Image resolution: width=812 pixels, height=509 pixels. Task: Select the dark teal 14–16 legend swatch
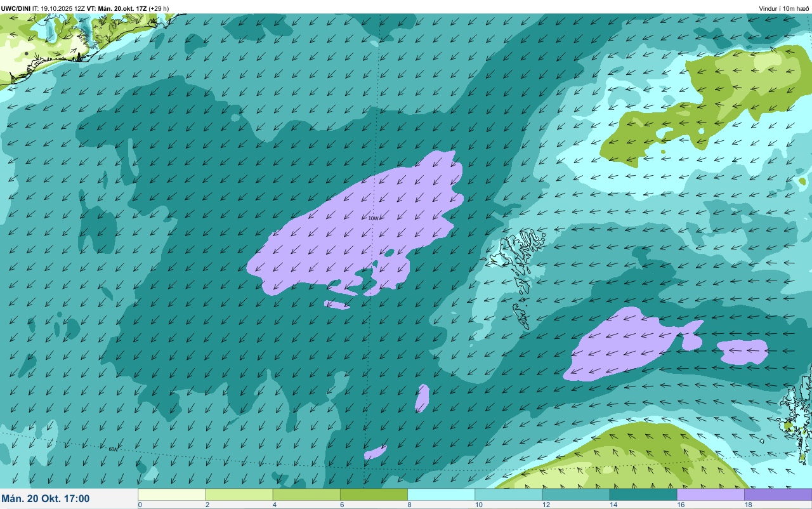pyautogui.click(x=643, y=494)
